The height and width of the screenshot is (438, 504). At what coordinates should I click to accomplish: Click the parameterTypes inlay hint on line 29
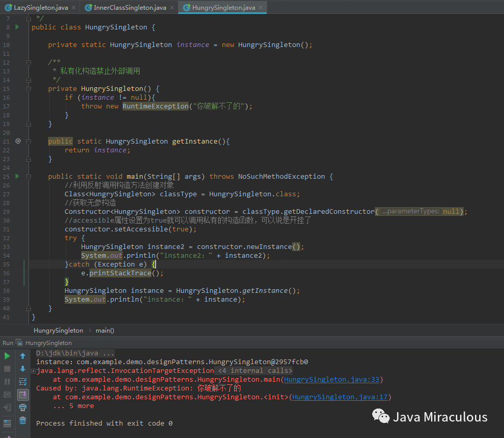(x=411, y=211)
